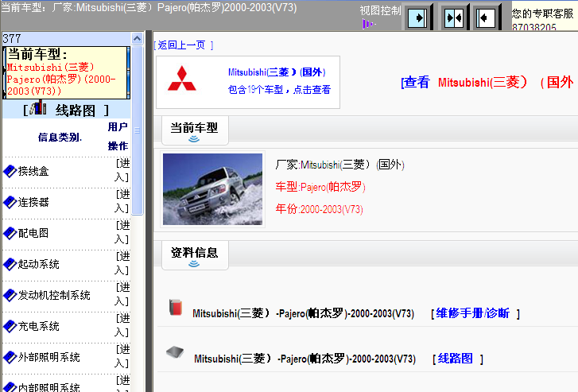Select the 连接器 category text
Image resolution: width=578 pixels, height=392 pixels.
[x=33, y=202]
